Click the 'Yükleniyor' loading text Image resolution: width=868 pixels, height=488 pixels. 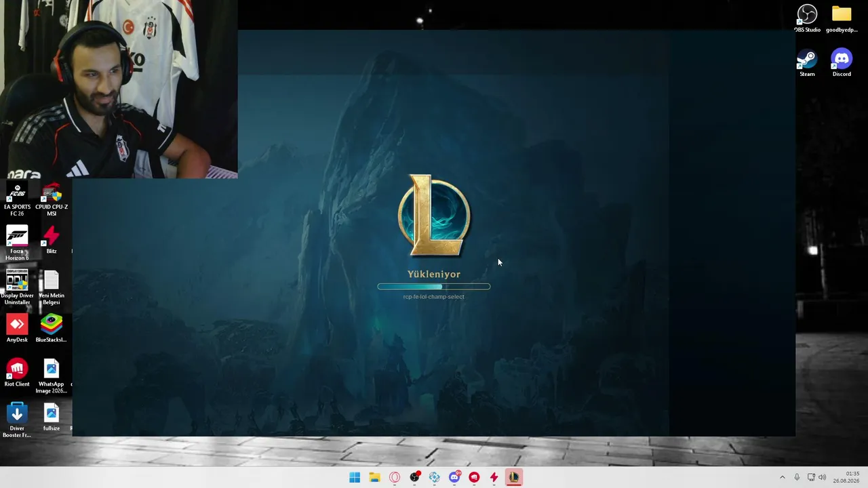point(434,274)
